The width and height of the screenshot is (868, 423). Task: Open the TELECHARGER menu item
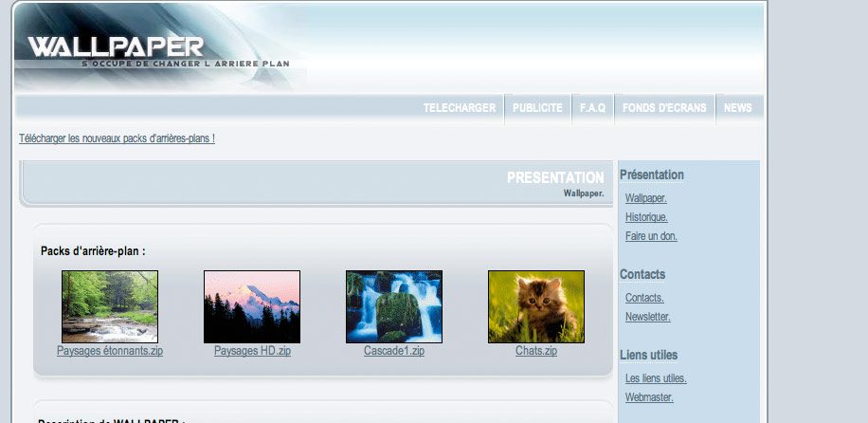(x=459, y=108)
